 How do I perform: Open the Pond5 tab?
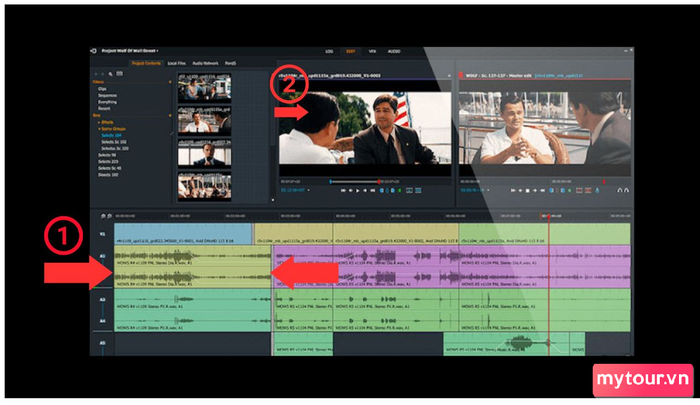230,63
